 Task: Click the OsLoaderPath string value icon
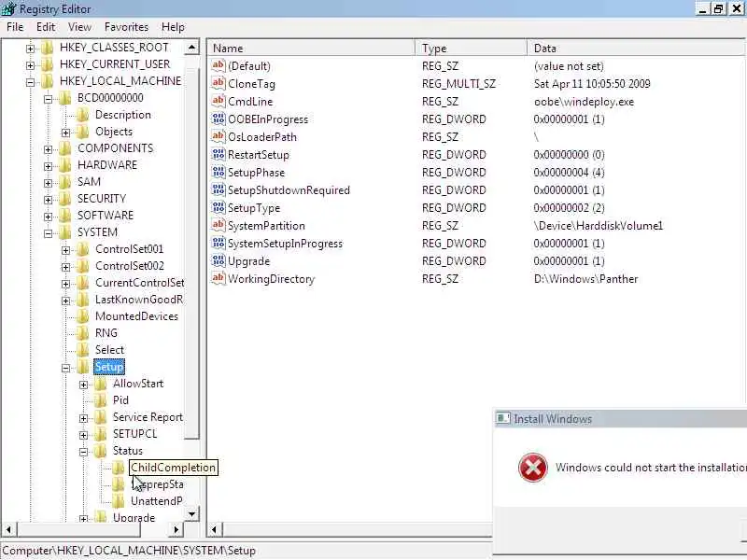coord(218,136)
